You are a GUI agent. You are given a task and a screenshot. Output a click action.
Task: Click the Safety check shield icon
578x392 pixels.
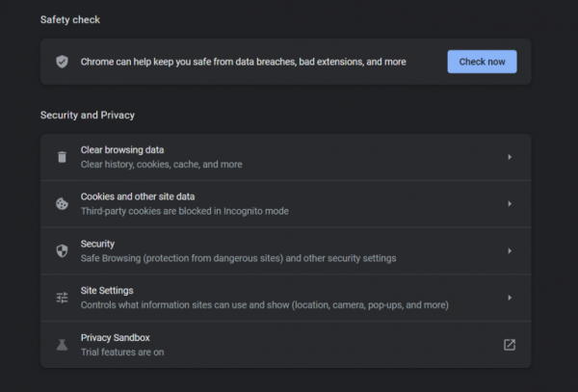[x=62, y=62]
